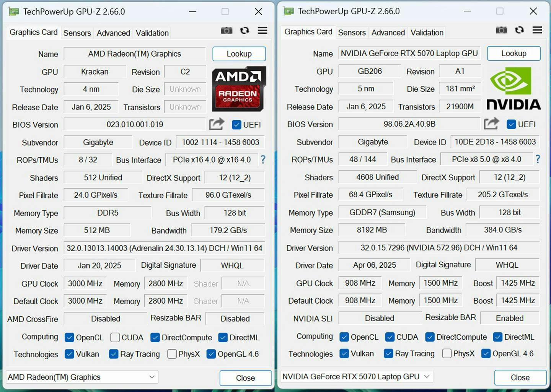The image size is (551, 392).
Task: Click Close button in NVIDIA window
Action: [520, 377]
